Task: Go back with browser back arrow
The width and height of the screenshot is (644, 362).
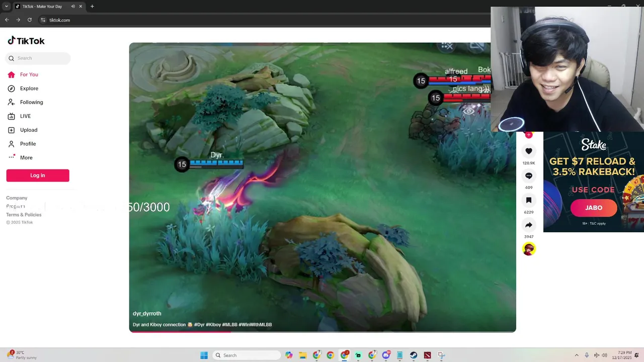Action: [x=7, y=20]
